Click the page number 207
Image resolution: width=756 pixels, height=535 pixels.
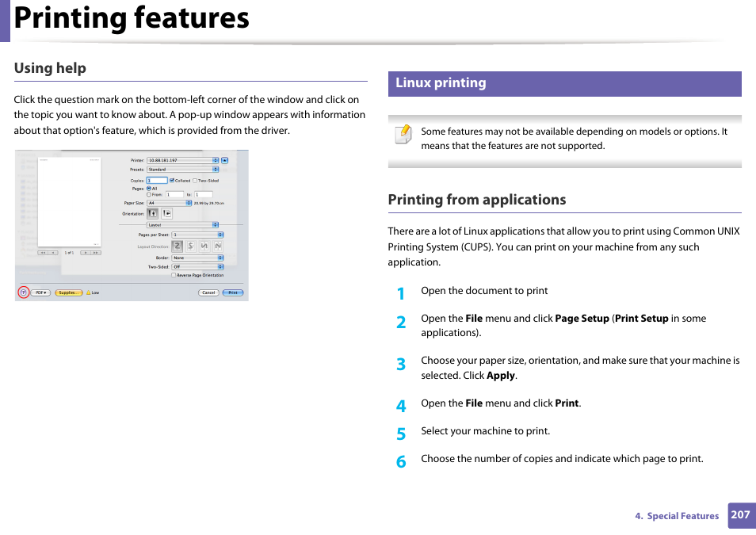coord(741,514)
